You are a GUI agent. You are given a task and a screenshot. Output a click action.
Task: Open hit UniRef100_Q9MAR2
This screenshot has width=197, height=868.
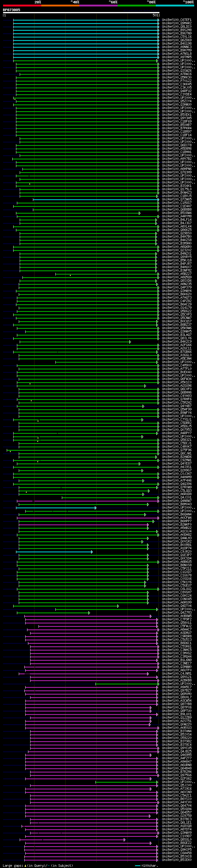pyautogui.click(x=177, y=23)
